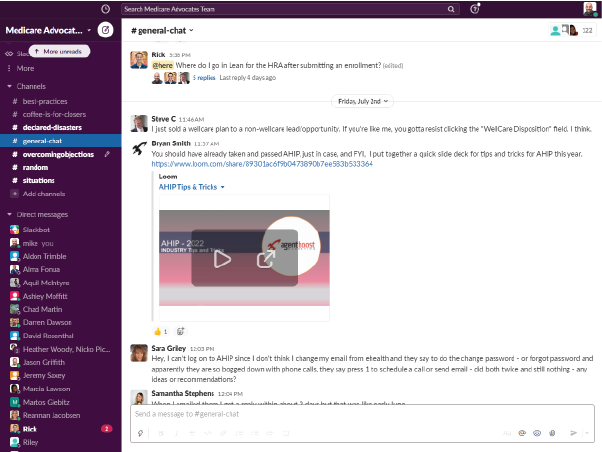
Task: Click the send message arrow
Action: [574, 433]
